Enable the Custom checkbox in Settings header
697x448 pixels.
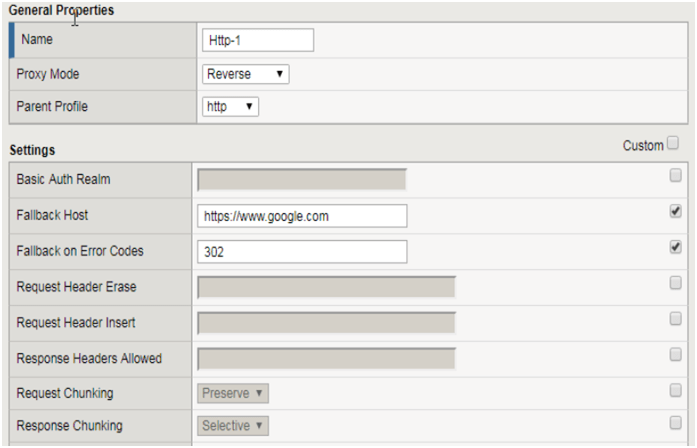click(x=673, y=144)
